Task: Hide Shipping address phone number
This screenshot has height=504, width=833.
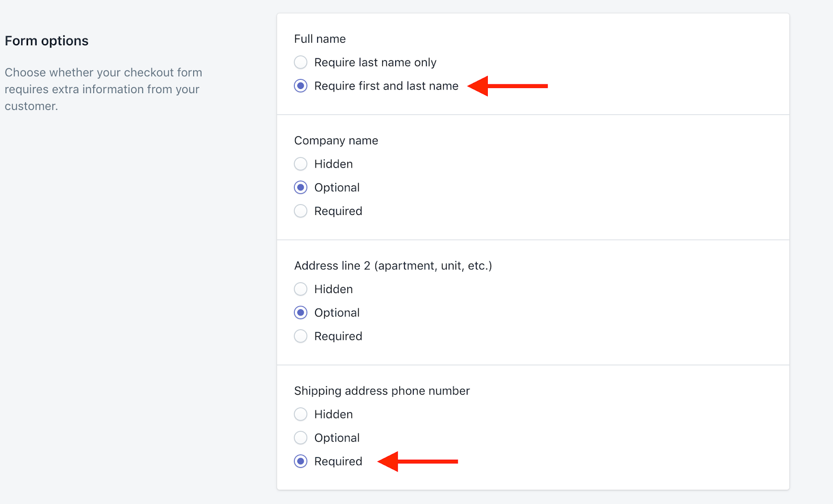Action: pos(300,414)
